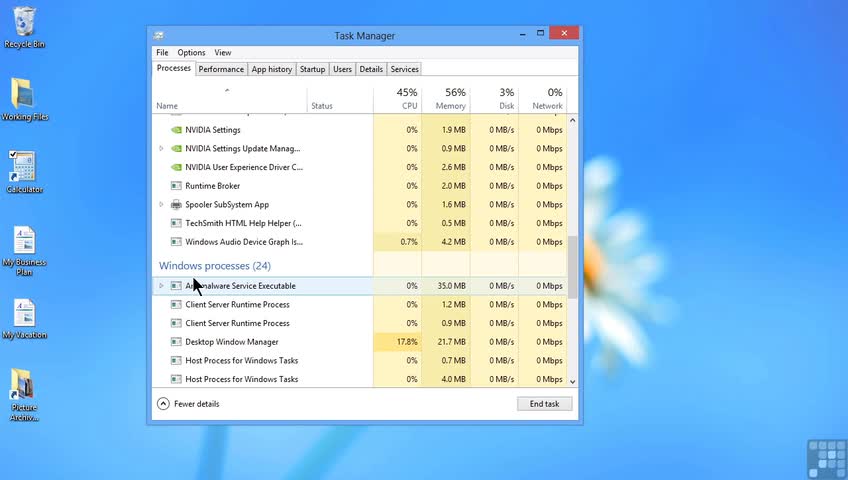The height and width of the screenshot is (480, 848).
Task: Click the Antimalware Service Executable icon
Action: coord(176,286)
